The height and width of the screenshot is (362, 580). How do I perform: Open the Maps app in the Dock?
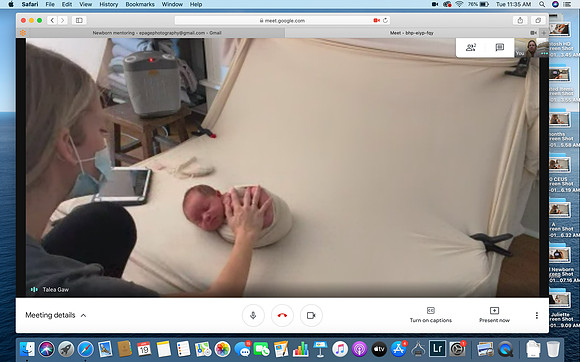click(x=203, y=349)
